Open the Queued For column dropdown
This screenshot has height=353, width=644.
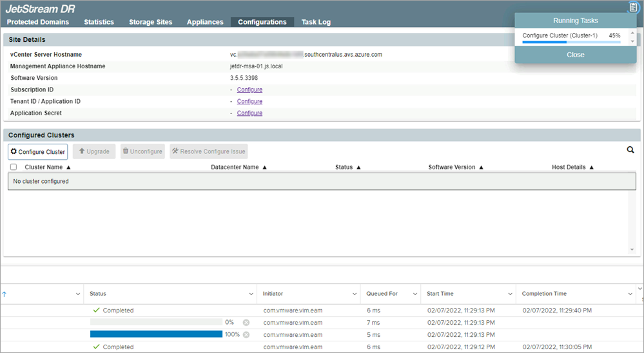click(x=415, y=294)
